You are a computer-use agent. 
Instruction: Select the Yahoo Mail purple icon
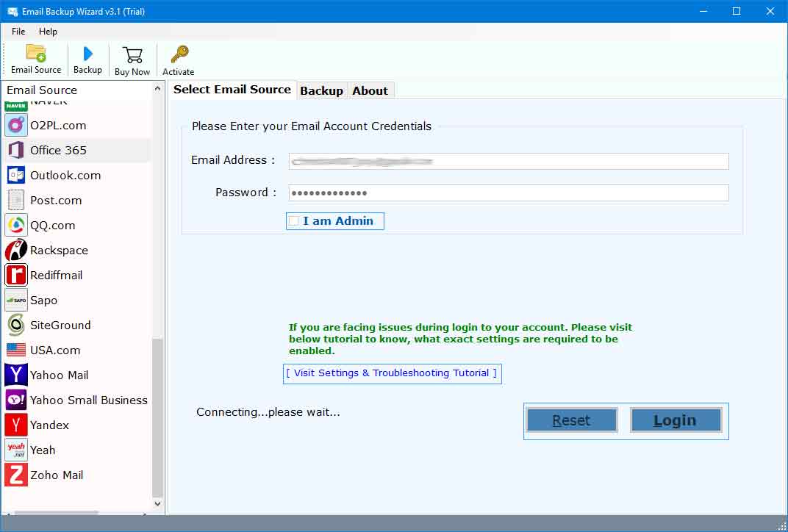(x=16, y=375)
